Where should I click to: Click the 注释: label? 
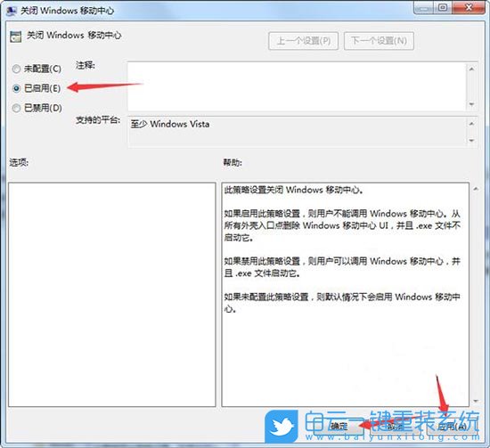point(86,65)
